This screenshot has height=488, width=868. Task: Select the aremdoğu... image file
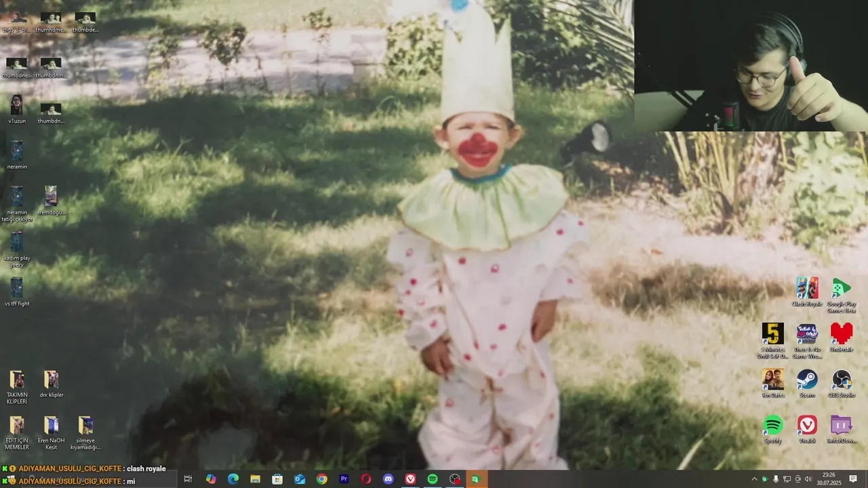coord(51,201)
